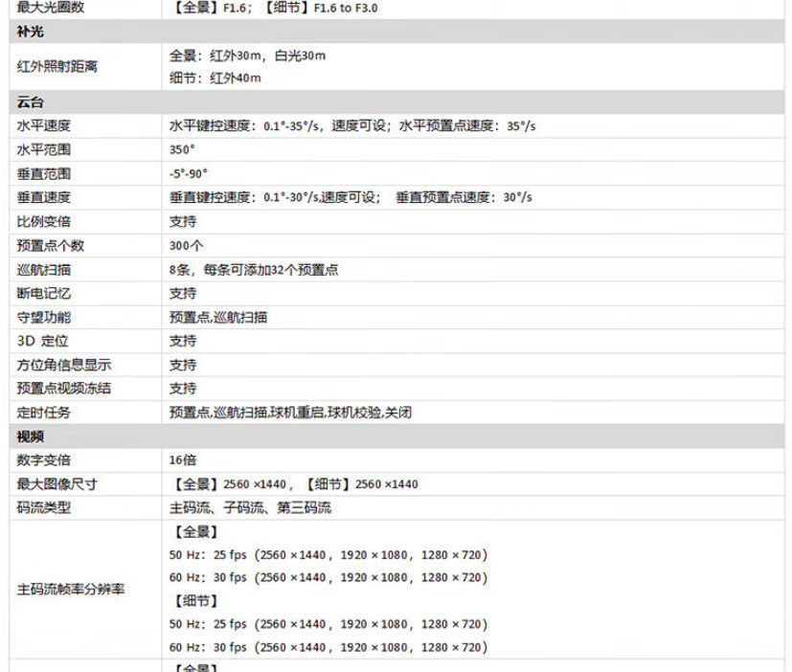Viewport: 792px width, 672px height.
Task: Click the 红外照射距离 row label
Action: [x=57, y=67]
